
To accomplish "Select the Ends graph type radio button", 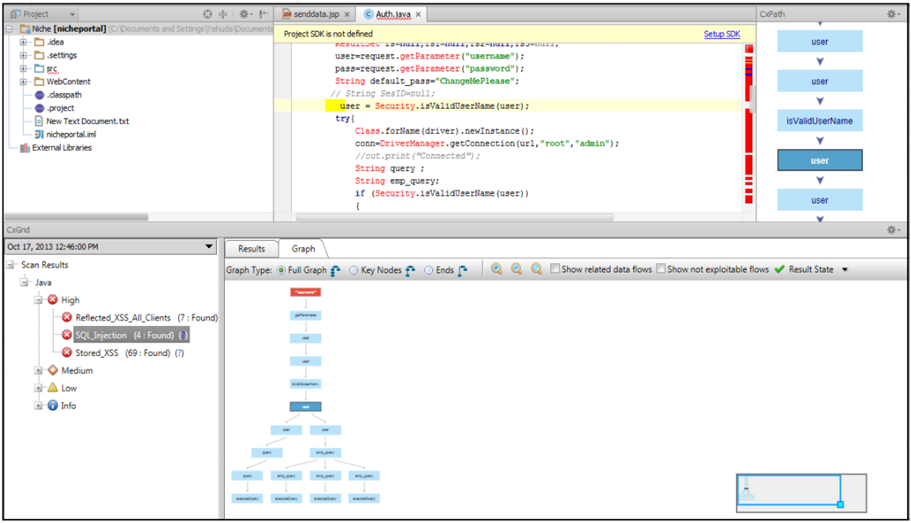I will pyautogui.click(x=429, y=270).
